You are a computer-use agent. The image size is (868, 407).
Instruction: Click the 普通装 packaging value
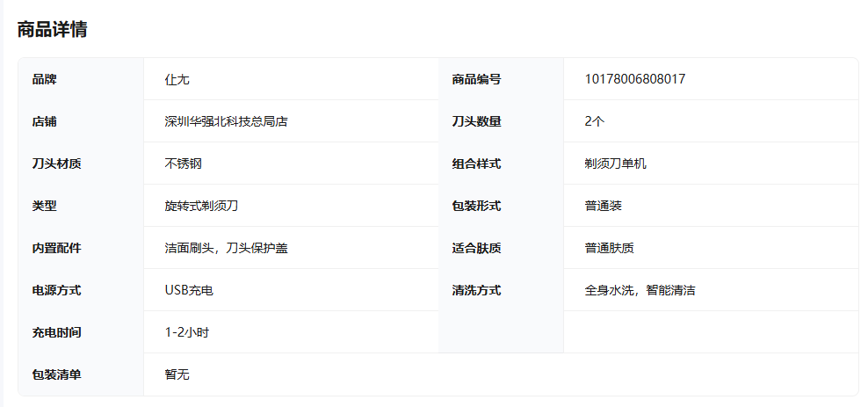click(x=603, y=206)
